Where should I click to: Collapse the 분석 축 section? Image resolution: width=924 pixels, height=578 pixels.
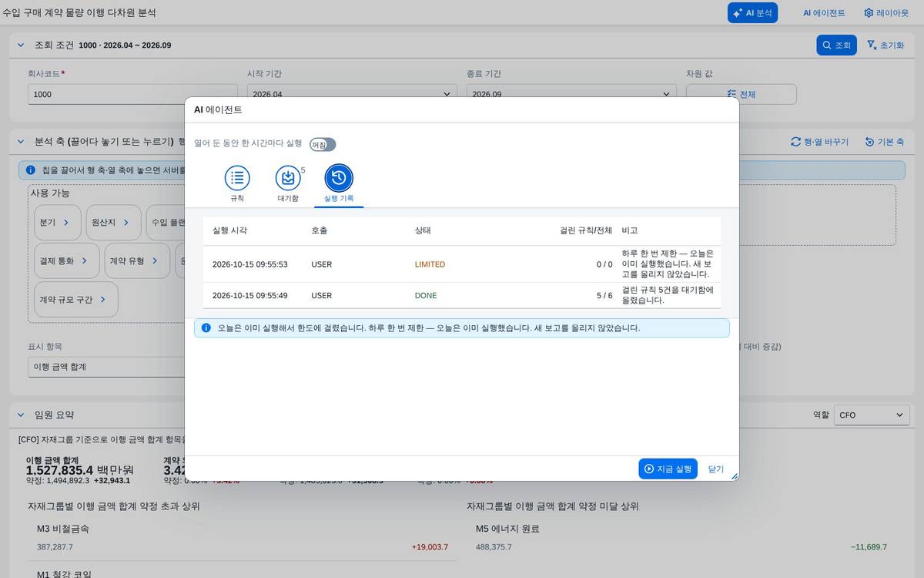(21, 142)
